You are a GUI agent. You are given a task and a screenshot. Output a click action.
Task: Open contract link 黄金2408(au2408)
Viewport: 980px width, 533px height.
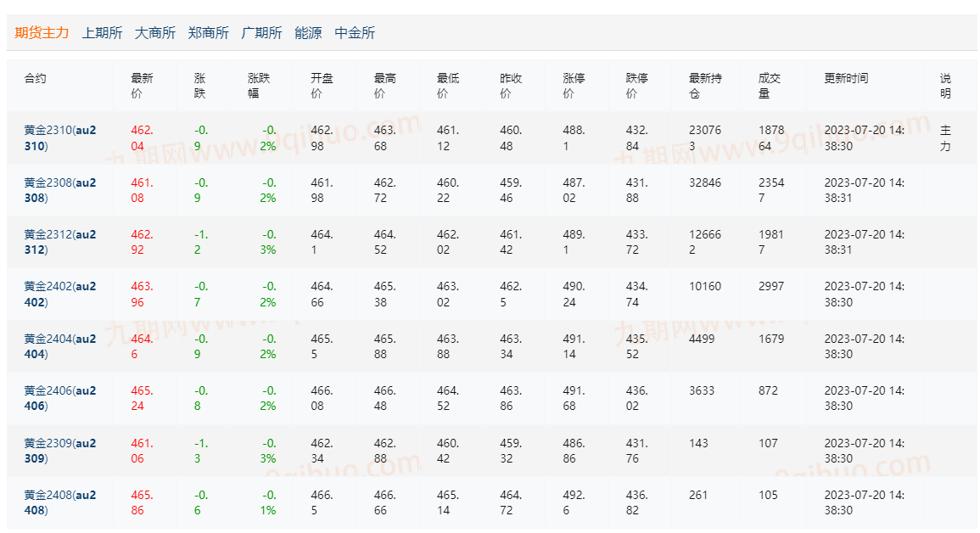60,502
